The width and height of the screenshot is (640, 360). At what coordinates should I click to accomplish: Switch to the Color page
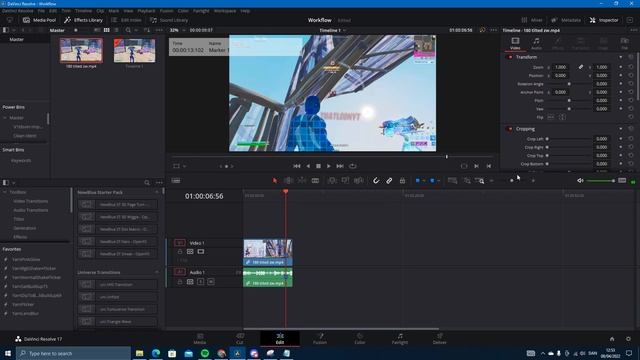[360, 339]
